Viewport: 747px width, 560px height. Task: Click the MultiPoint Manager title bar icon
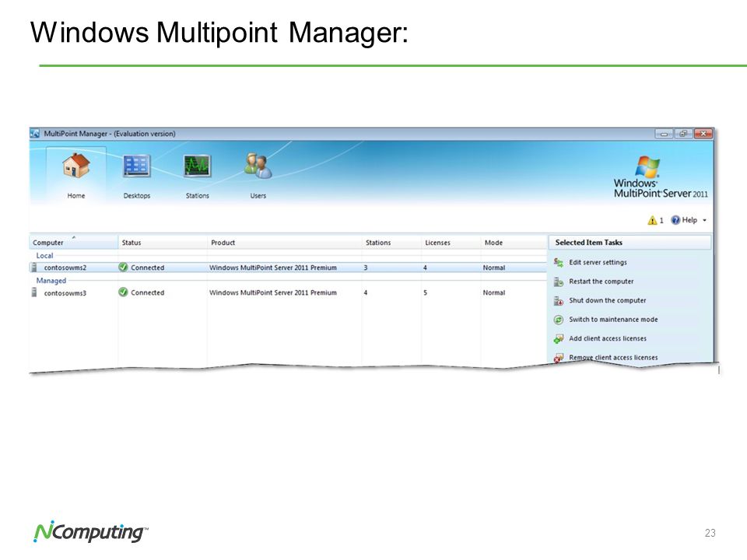(x=35, y=134)
